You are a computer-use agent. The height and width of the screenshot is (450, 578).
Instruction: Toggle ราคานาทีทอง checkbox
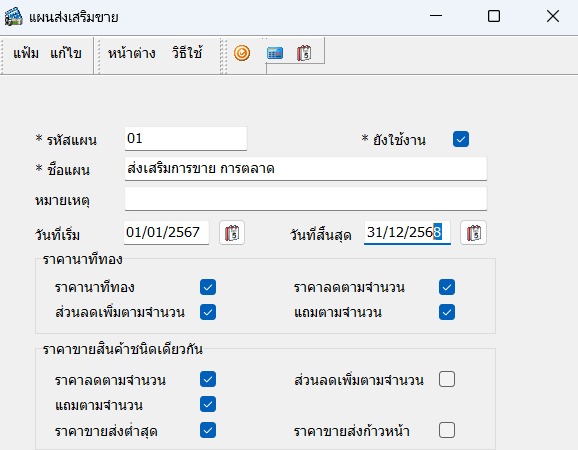[208, 287]
